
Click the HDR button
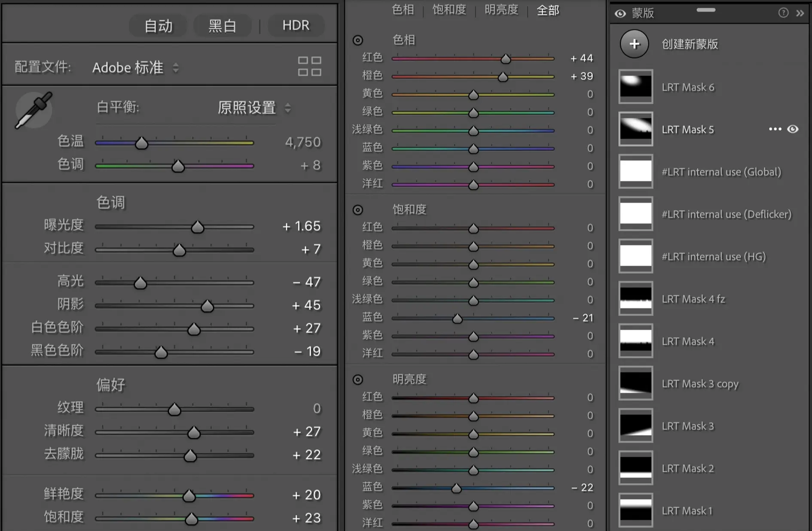pos(296,26)
